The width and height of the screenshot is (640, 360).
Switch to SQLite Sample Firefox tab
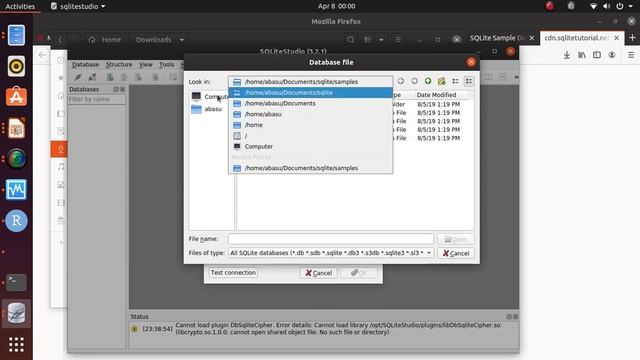click(x=497, y=38)
